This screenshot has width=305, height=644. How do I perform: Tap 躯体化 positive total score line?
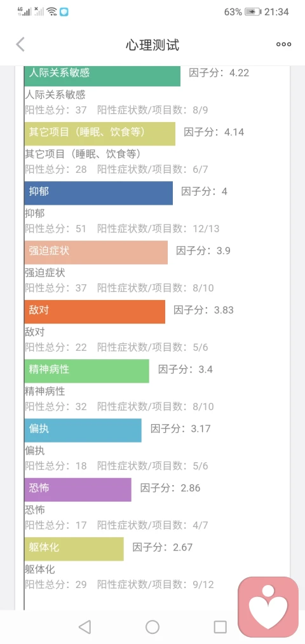click(x=119, y=584)
